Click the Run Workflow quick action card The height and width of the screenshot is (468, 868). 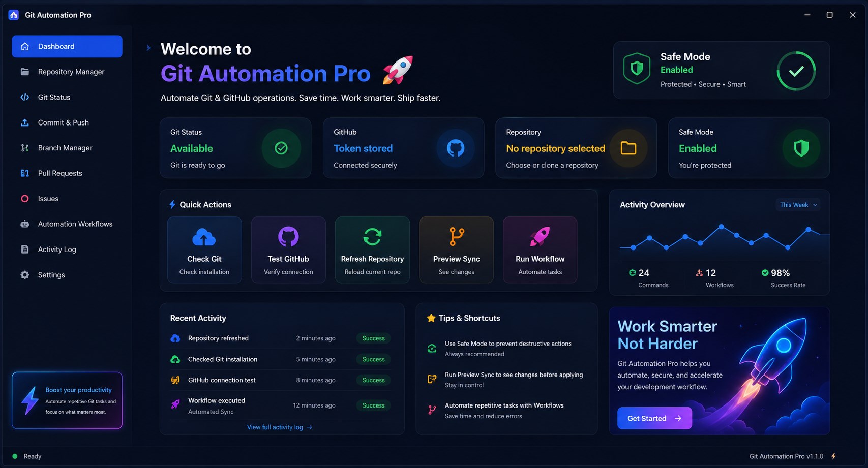point(540,250)
